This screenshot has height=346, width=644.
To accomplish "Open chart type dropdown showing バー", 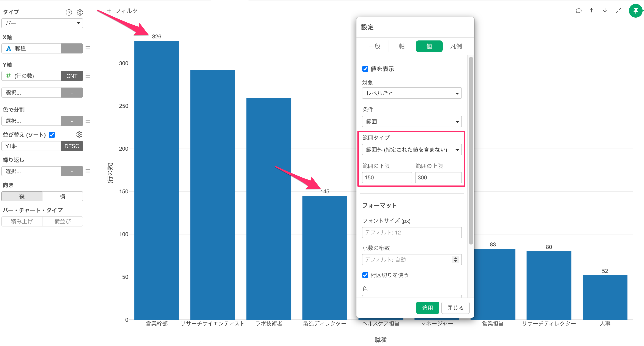I will 42,23.
